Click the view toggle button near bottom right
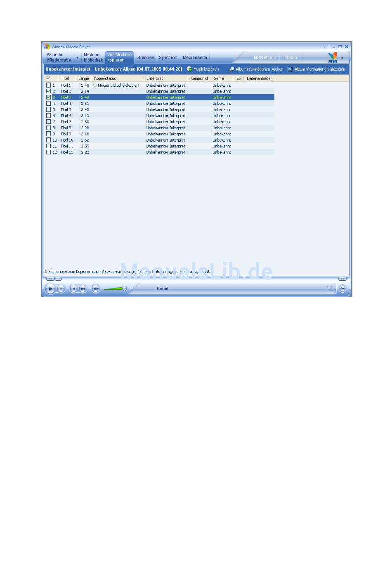 (330, 289)
